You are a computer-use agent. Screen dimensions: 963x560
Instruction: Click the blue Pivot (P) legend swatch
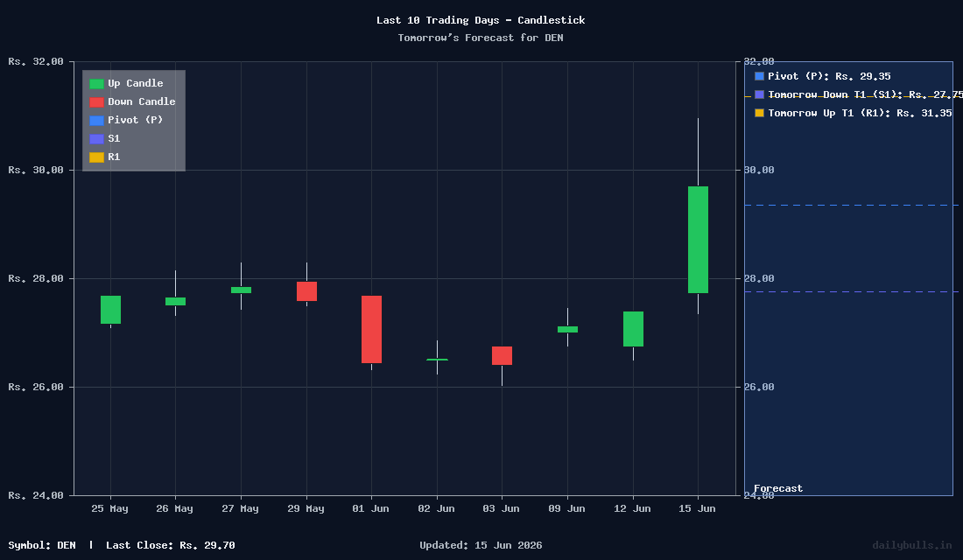click(96, 121)
